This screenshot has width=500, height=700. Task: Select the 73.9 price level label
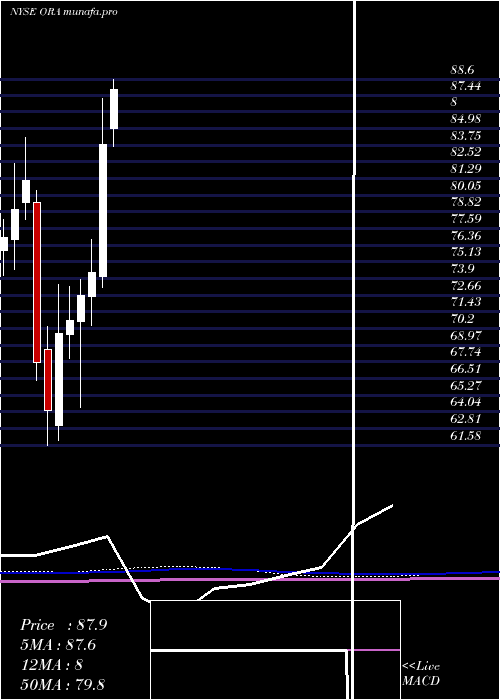point(462,269)
